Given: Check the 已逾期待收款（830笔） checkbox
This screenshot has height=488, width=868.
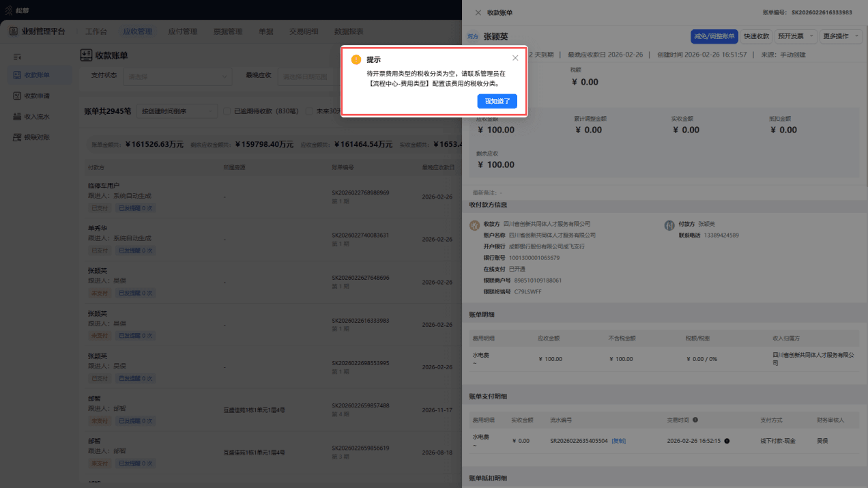Looking at the screenshot, I should coord(228,111).
